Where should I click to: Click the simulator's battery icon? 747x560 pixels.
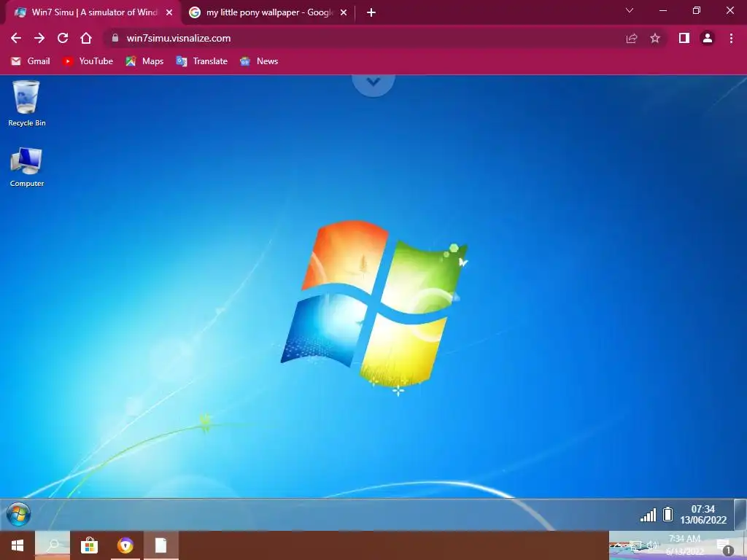(x=668, y=514)
